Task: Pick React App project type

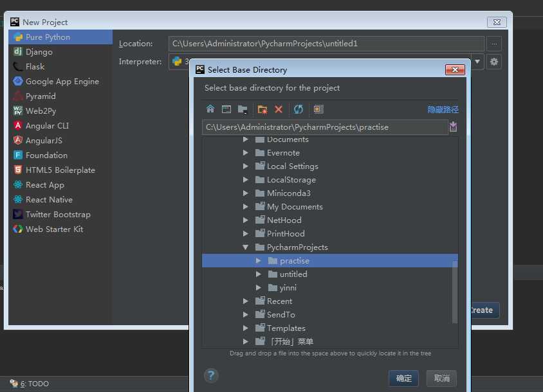Action: tap(60, 185)
